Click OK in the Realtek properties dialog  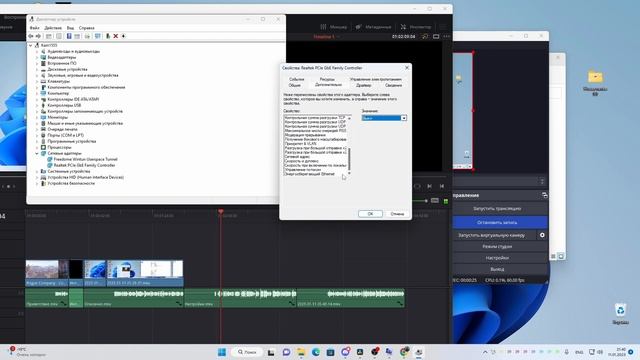click(x=370, y=214)
